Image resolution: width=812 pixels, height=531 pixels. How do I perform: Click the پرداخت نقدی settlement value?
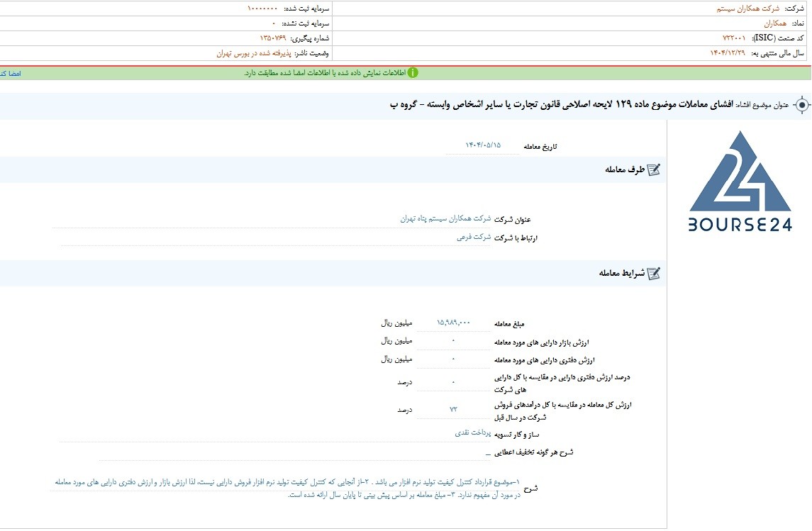tap(473, 432)
